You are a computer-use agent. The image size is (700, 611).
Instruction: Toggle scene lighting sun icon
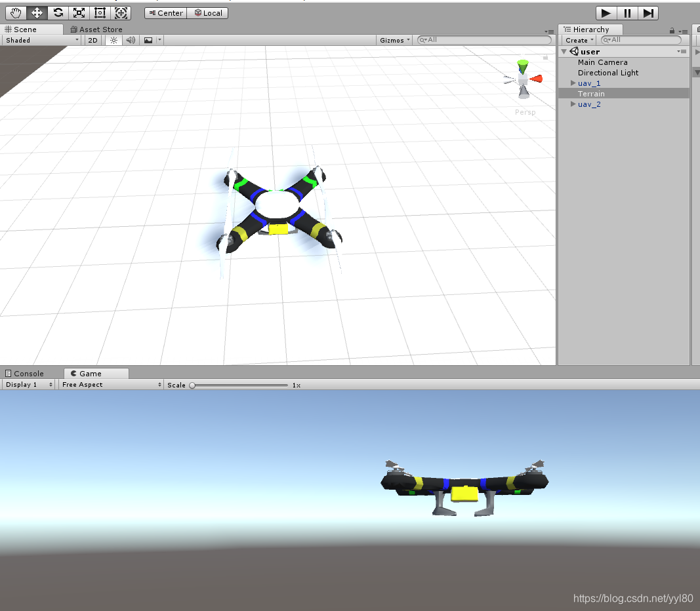coord(114,40)
